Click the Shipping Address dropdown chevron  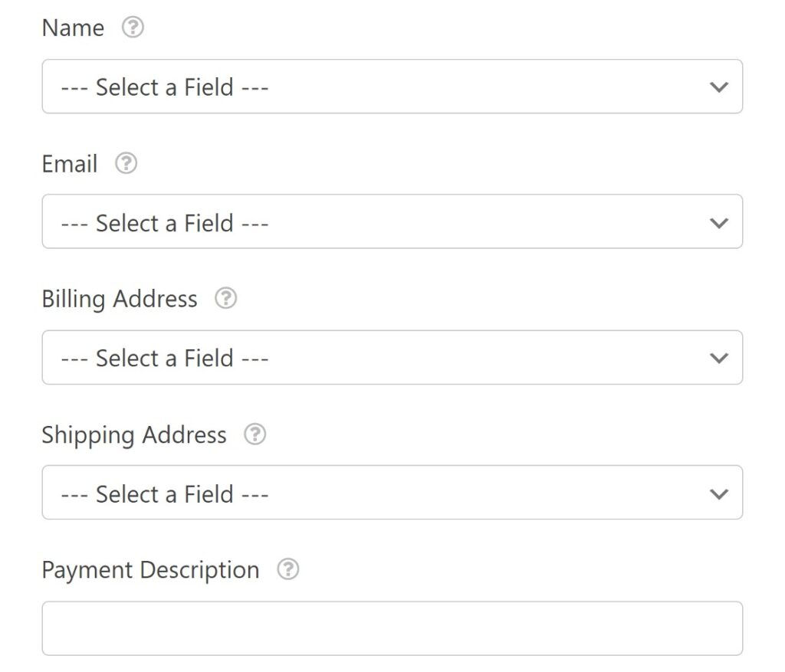tap(719, 493)
